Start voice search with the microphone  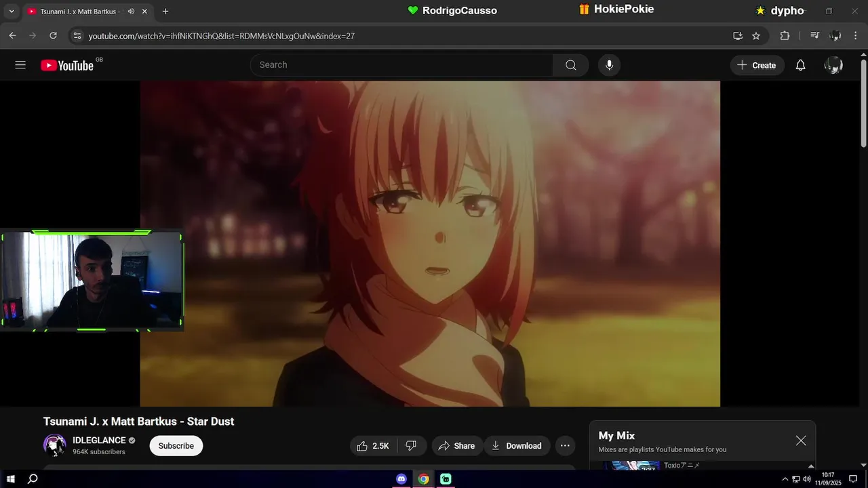tap(609, 65)
